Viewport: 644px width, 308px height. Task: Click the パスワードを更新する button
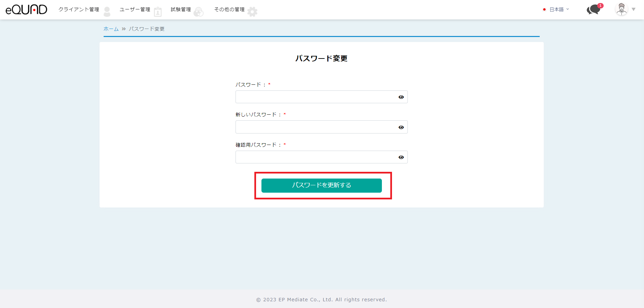point(321,185)
